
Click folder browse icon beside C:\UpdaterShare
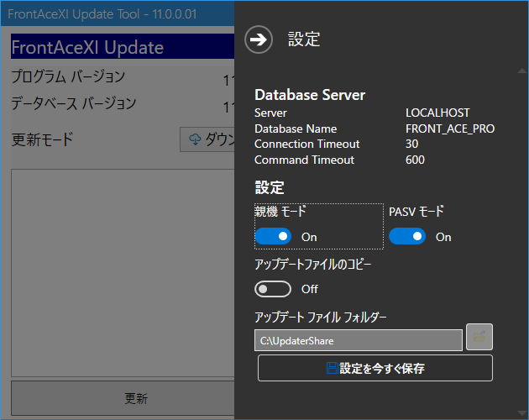tap(479, 337)
